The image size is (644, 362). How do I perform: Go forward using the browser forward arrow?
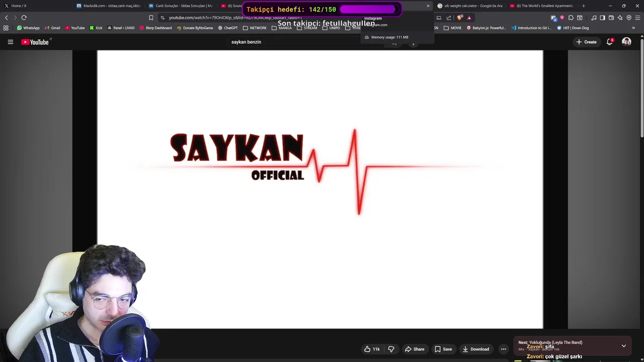15,18
